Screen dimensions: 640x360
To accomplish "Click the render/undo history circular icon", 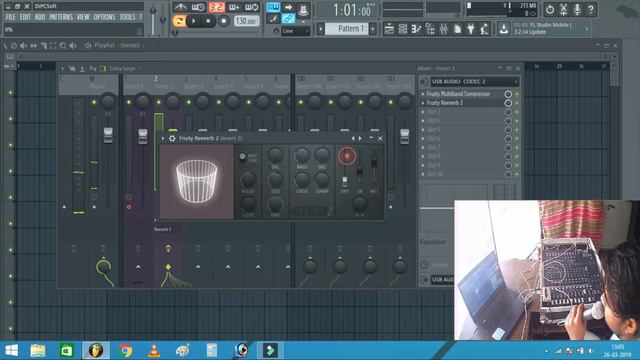I will pyautogui.click(x=550, y=9).
